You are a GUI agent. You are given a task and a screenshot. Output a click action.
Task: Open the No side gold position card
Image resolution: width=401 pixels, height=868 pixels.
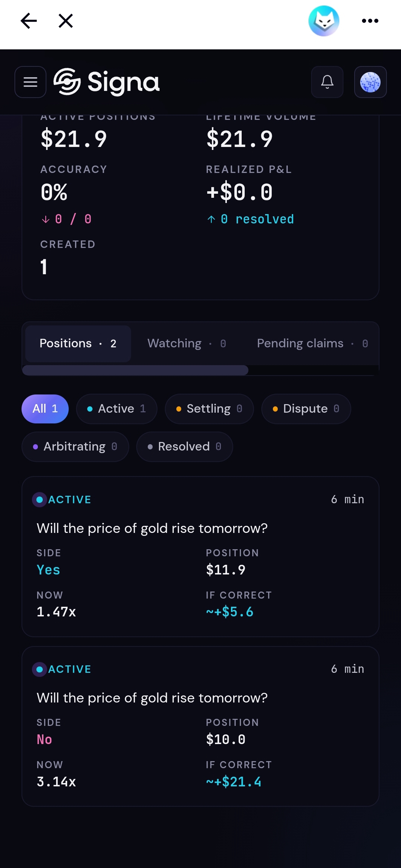pos(200,726)
